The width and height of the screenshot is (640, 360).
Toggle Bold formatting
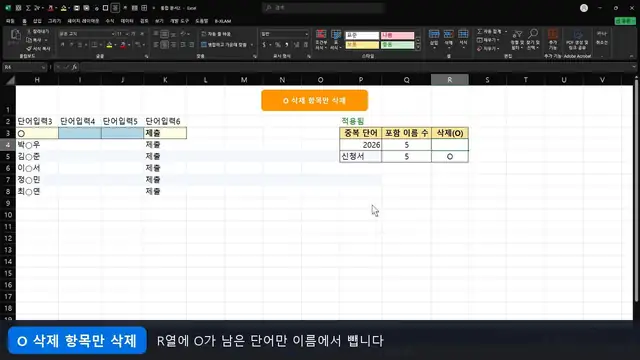click(63, 44)
